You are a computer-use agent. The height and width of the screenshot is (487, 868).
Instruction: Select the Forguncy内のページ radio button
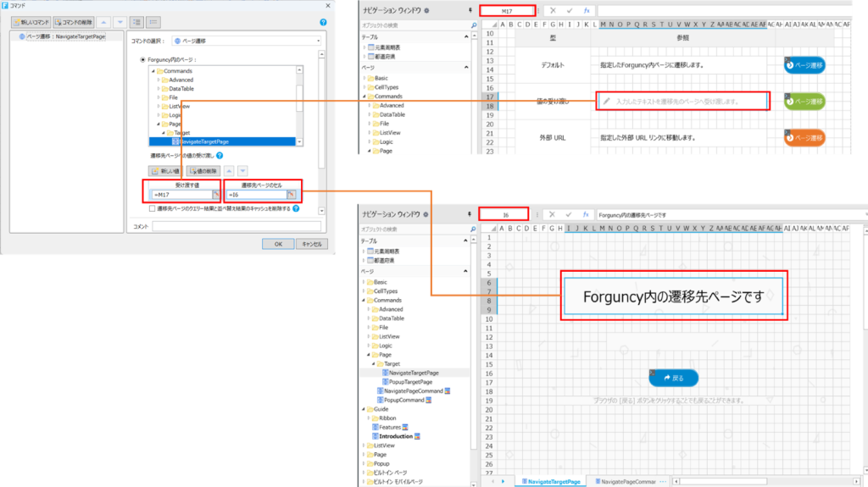click(142, 59)
